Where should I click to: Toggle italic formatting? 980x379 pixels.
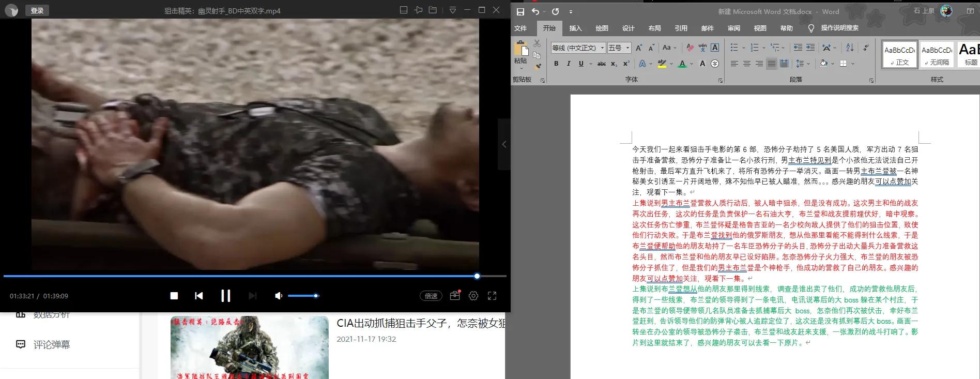pos(569,64)
